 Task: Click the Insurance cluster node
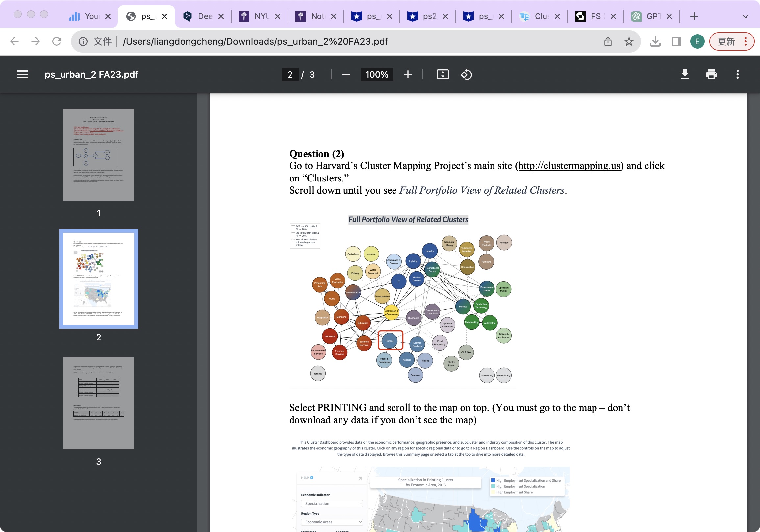click(330, 336)
